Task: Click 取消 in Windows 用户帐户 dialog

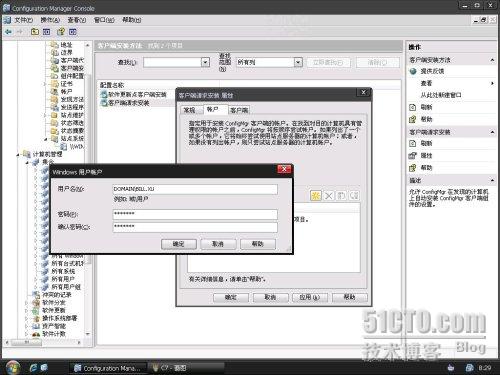Action: tap(218, 244)
